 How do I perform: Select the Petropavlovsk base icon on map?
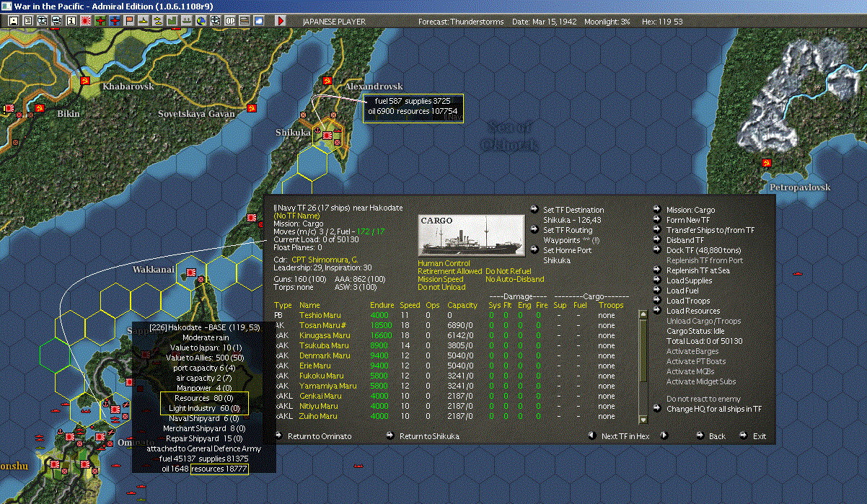click(765, 164)
